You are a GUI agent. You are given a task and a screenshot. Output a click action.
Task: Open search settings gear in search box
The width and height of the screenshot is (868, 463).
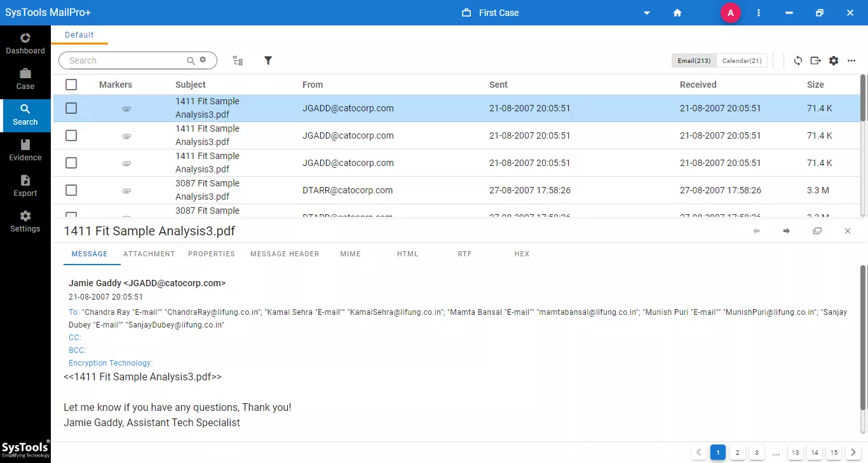203,60
